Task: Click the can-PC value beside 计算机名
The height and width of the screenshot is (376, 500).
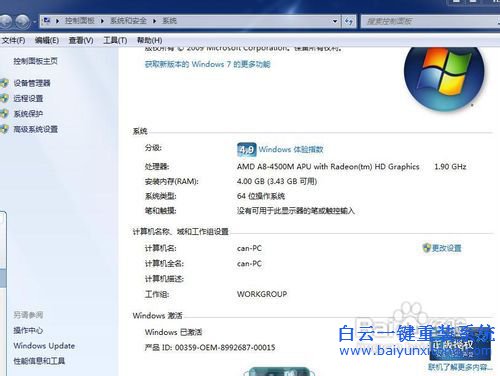Action: (249, 248)
